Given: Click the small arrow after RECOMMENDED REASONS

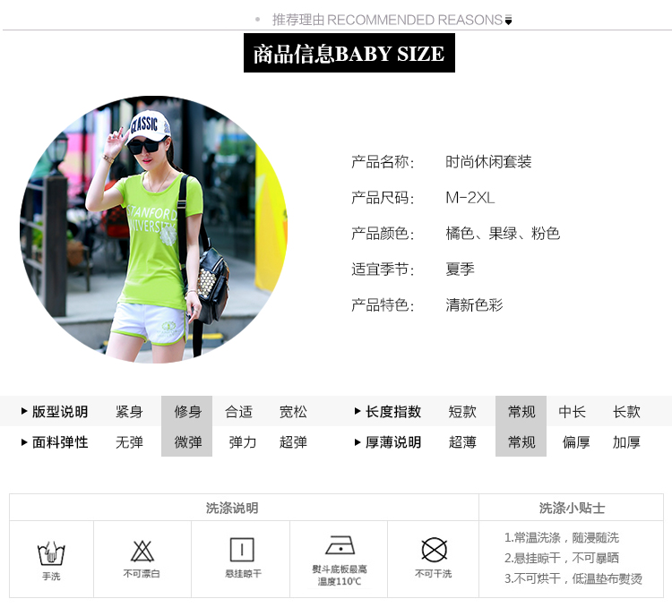Looking at the screenshot, I should coord(509,20).
